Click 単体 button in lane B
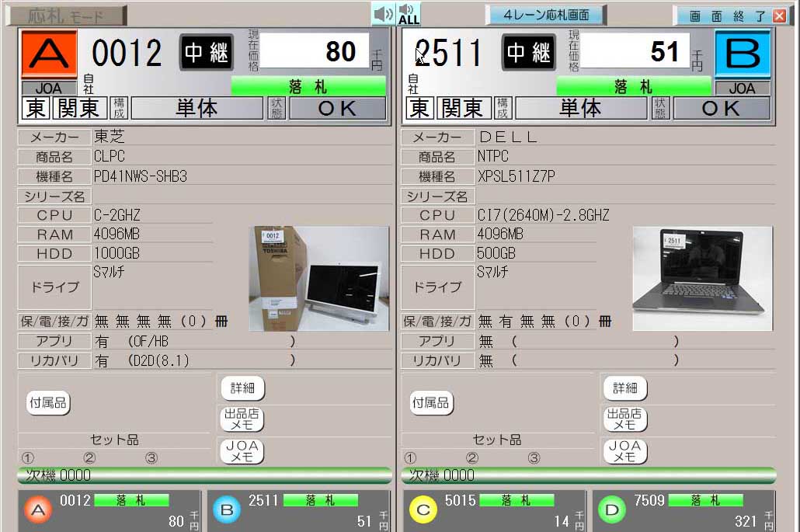 tap(581, 108)
